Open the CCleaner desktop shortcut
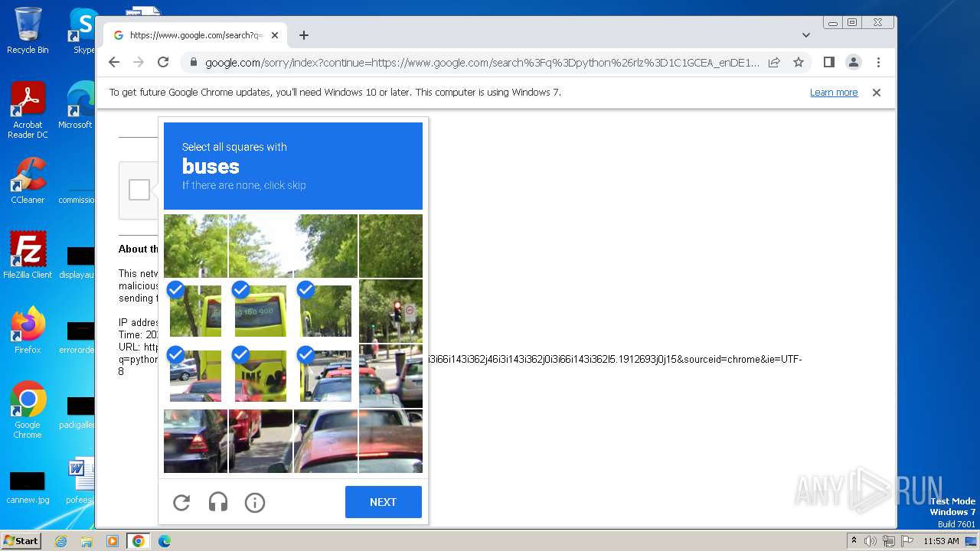Image resolution: width=980 pixels, height=551 pixels. pos(28,181)
